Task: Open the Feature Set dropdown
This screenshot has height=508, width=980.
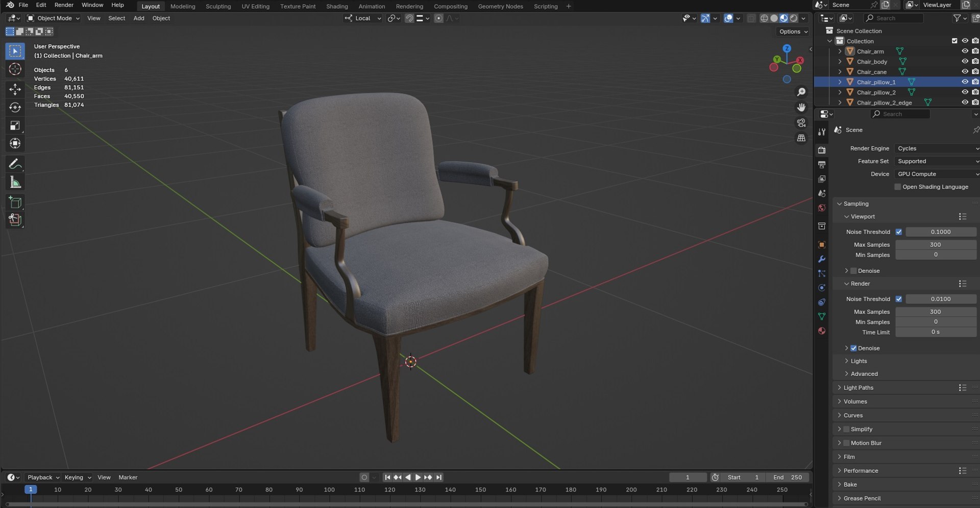Action: pos(937,161)
